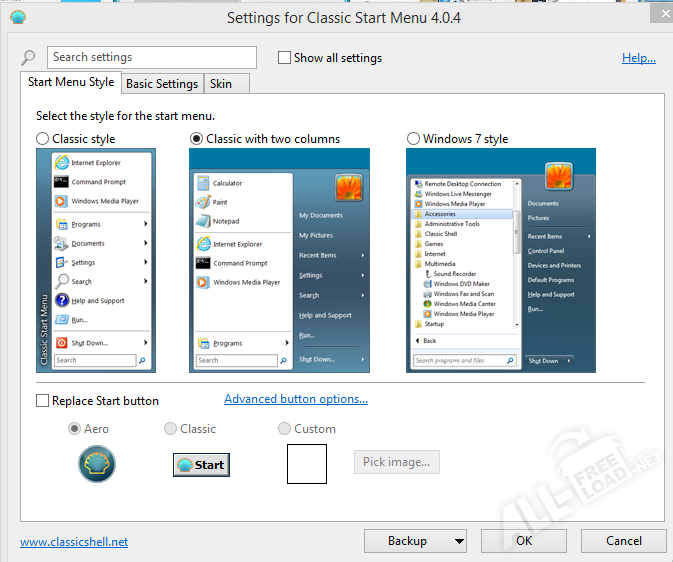Click inside the Search settings field
The image size is (673, 562).
coord(151,58)
